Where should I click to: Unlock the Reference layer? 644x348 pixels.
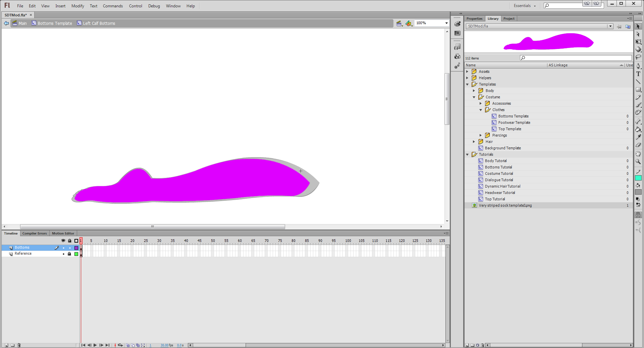(69, 254)
